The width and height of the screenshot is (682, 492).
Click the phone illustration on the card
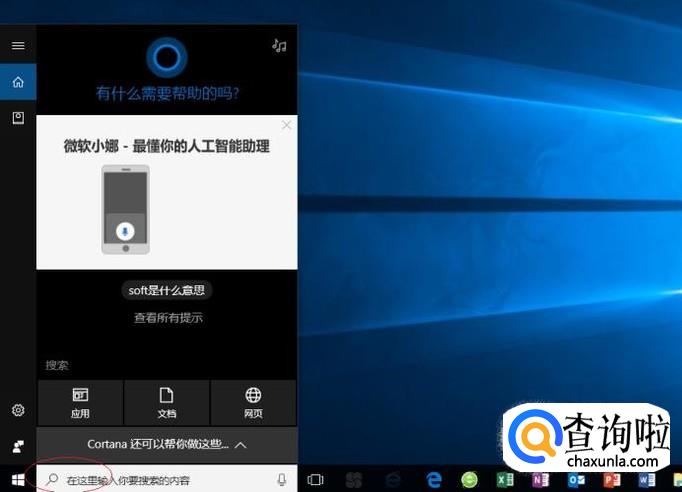[126, 209]
